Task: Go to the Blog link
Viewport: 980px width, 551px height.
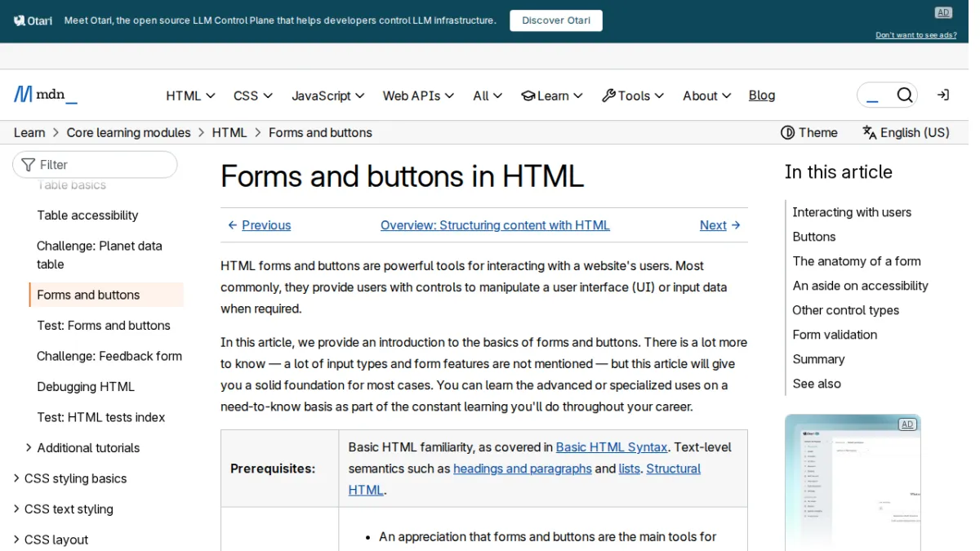Action: pyautogui.click(x=762, y=96)
